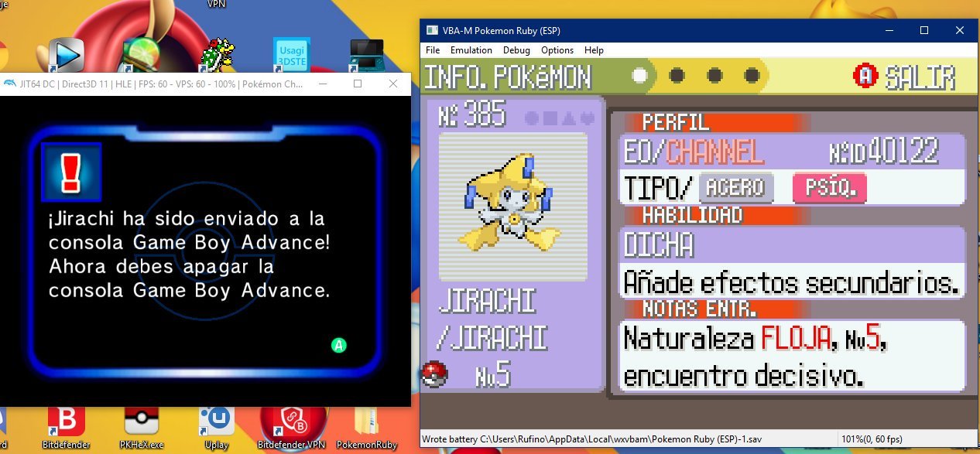Screen dimensions: 980x454
Task: Minimize the JIT64 Dolphin window
Action: pyautogui.click(x=322, y=84)
